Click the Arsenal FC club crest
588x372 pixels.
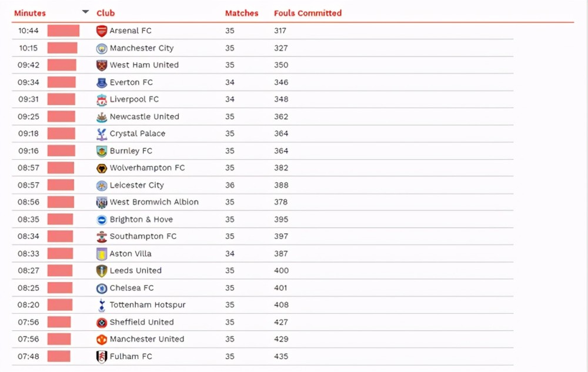point(102,31)
